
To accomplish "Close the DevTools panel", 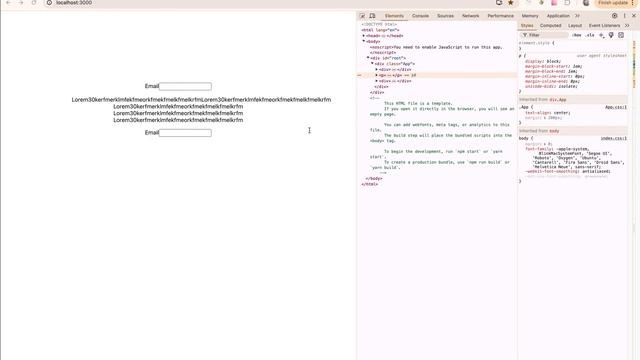I will (x=634, y=16).
